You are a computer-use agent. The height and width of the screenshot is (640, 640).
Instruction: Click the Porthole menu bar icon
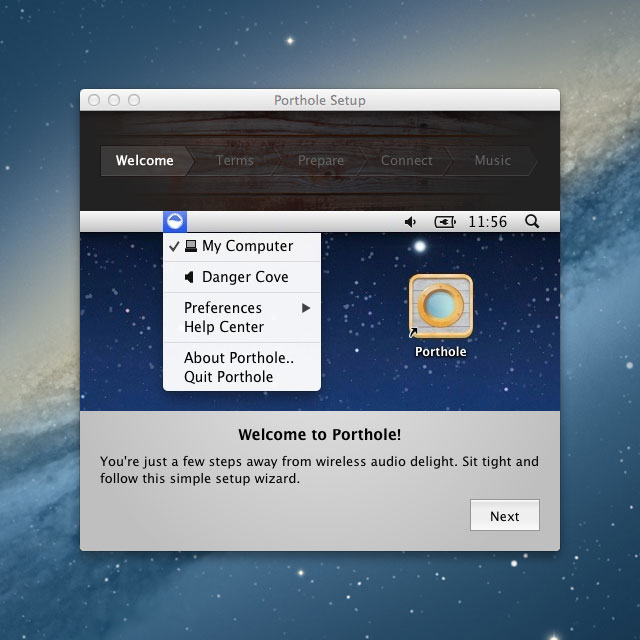[175, 222]
